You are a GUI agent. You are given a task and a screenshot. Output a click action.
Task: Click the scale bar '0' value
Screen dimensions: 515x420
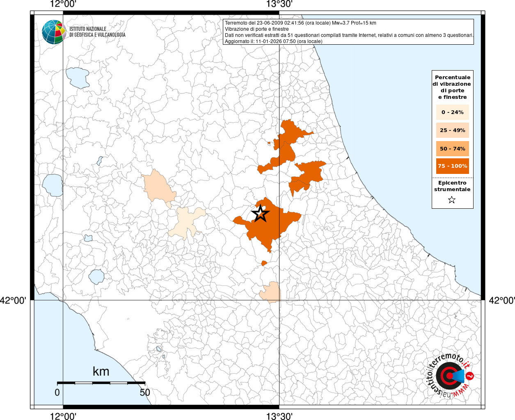coord(57,393)
